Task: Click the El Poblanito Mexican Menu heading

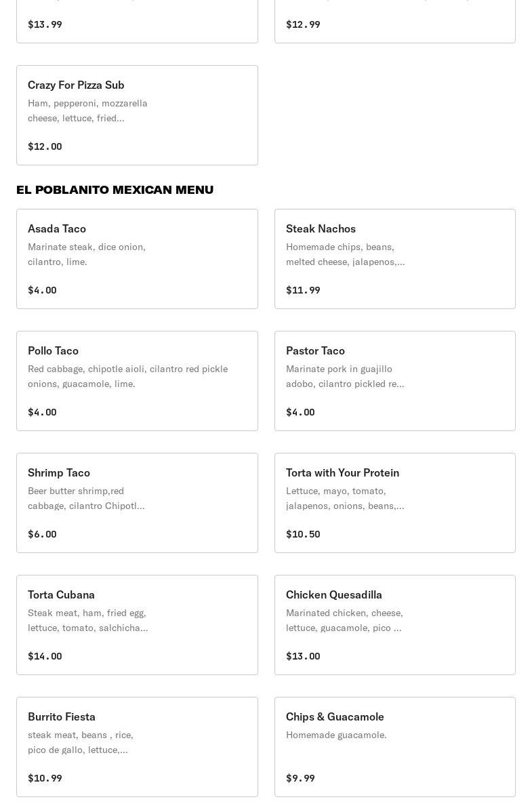Action: [115, 190]
